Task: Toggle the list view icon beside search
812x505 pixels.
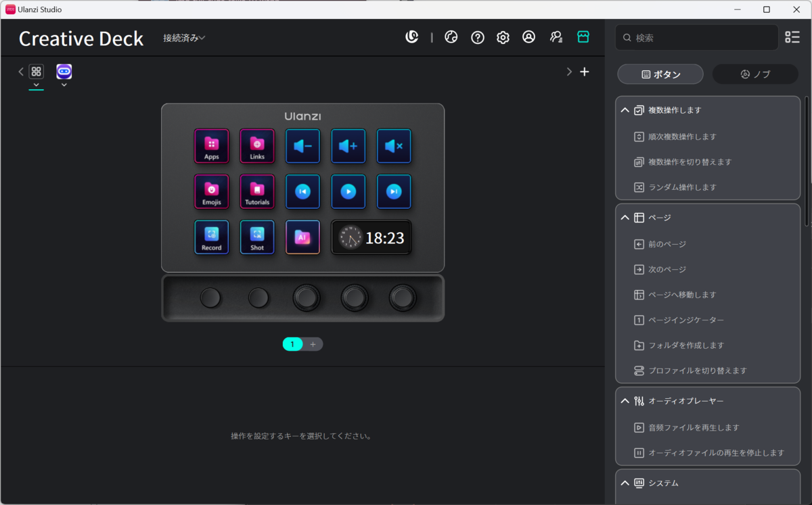Action: (x=792, y=37)
